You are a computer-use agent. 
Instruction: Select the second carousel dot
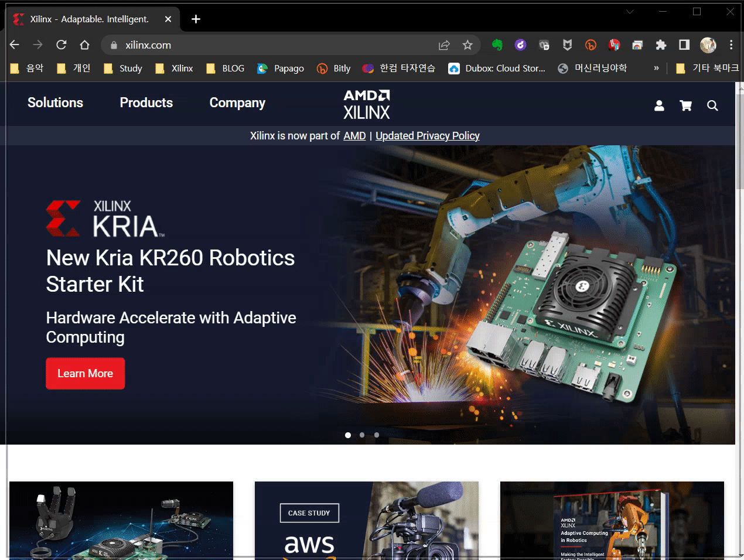tap(362, 435)
